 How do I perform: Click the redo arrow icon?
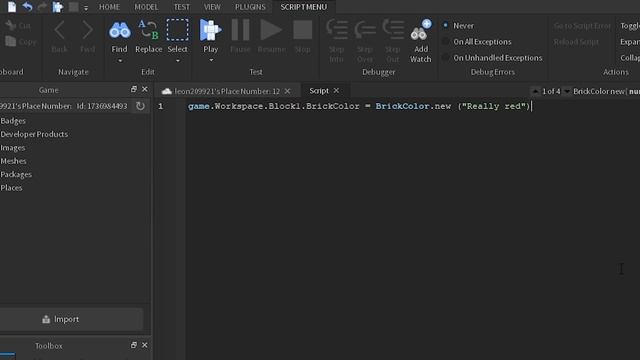click(x=42, y=7)
